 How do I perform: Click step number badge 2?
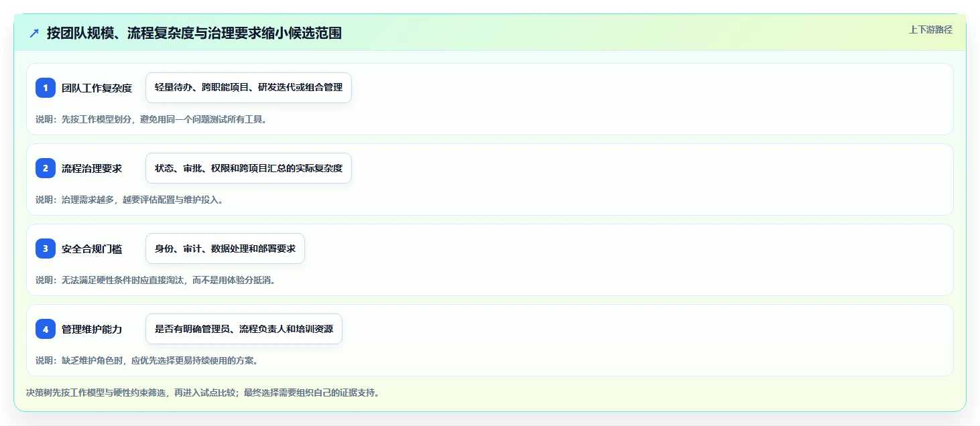pyautogui.click(x=46, y=168)
